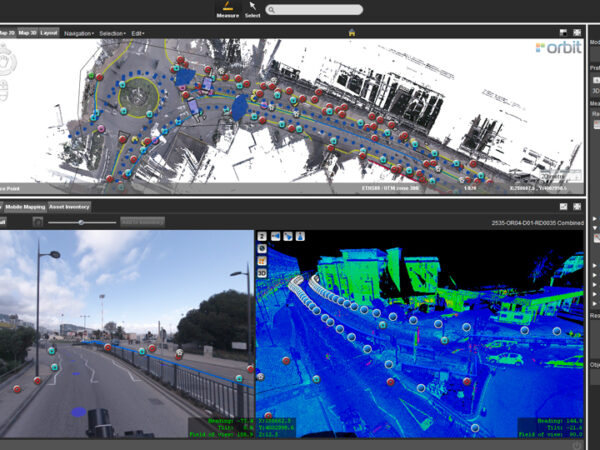The image size is (600, 450).
Task: Click the '2535-OR04-D01-RD0035 Combined' label
Action: [537, 223]
